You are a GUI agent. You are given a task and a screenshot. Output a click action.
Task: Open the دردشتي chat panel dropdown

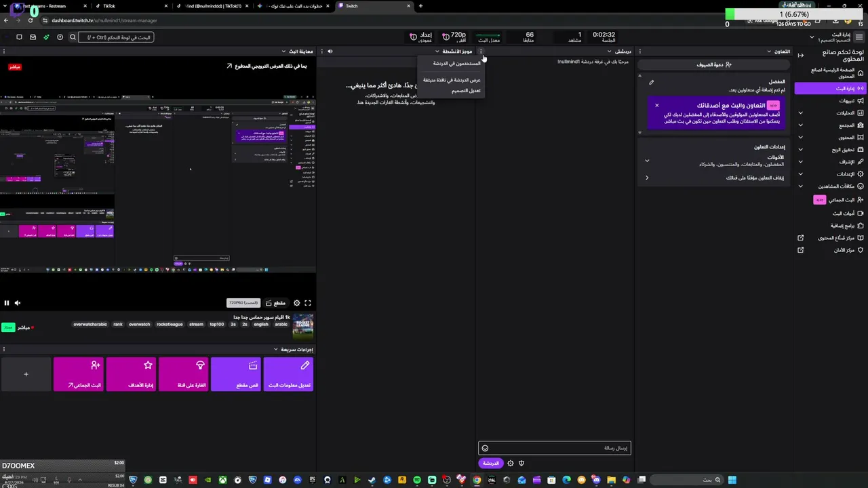pyautogui.click(x=610, y=52)
